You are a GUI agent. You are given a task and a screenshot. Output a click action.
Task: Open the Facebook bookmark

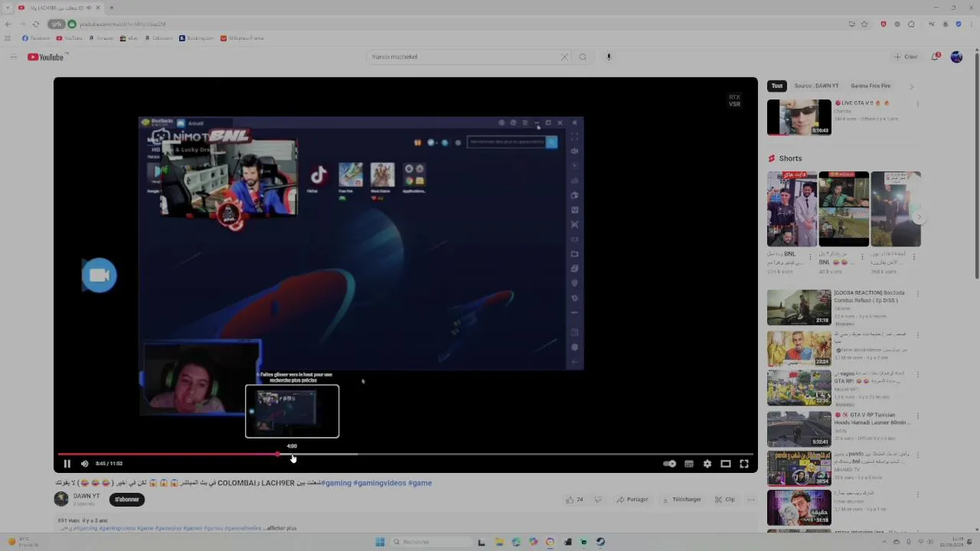tap(36, 38)
